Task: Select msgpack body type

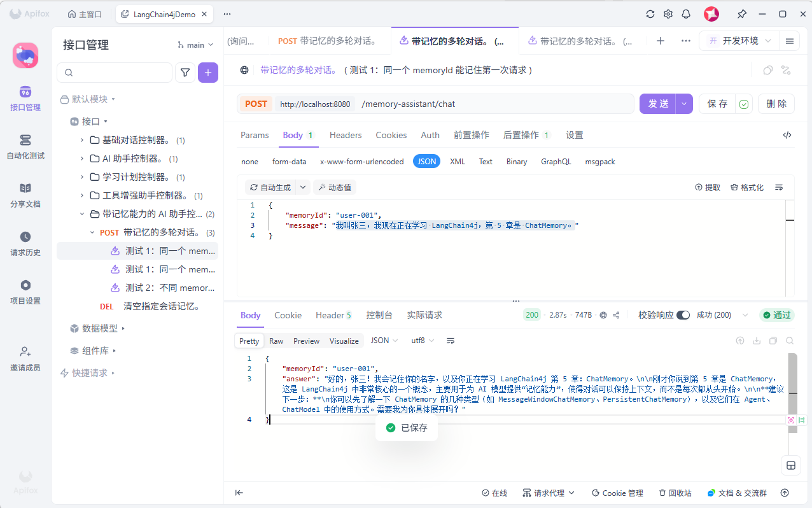Action: click(x=600, y=162)
